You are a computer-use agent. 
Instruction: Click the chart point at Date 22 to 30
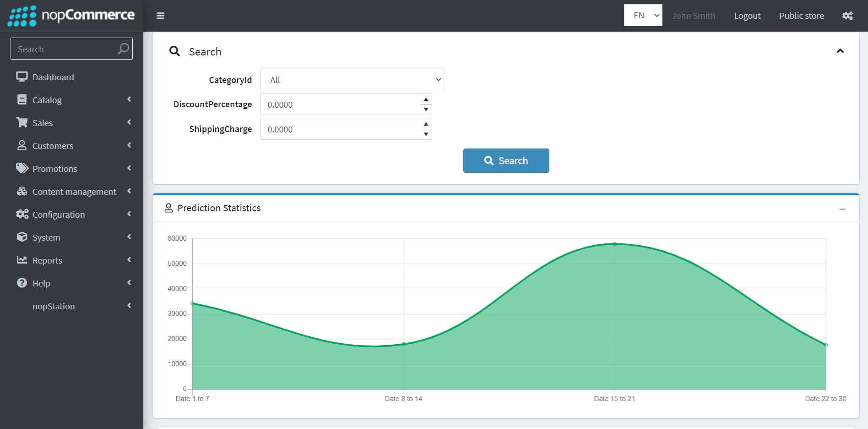click(x=825, y=345)
